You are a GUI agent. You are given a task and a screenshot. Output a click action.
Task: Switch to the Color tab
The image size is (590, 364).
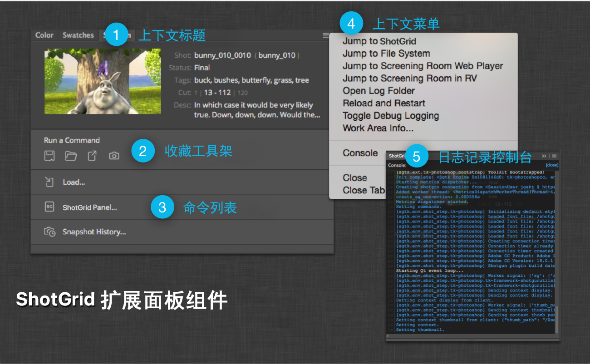pyautogui.click(x=44, y=35)
